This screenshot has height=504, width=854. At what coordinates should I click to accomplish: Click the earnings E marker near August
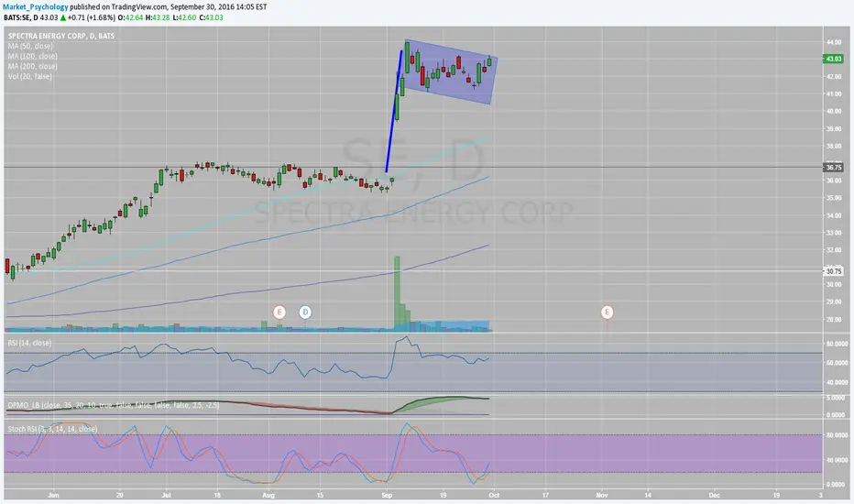point(279,312)
